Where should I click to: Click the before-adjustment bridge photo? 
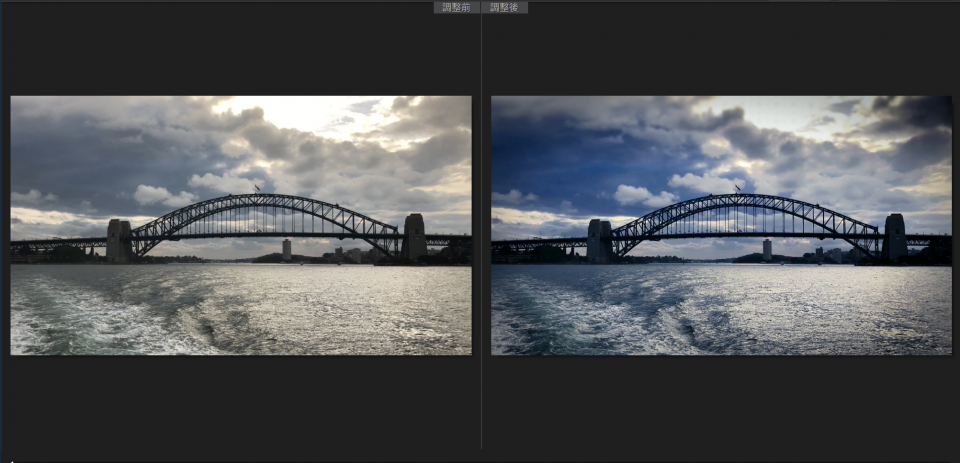(x=241, y=225)
